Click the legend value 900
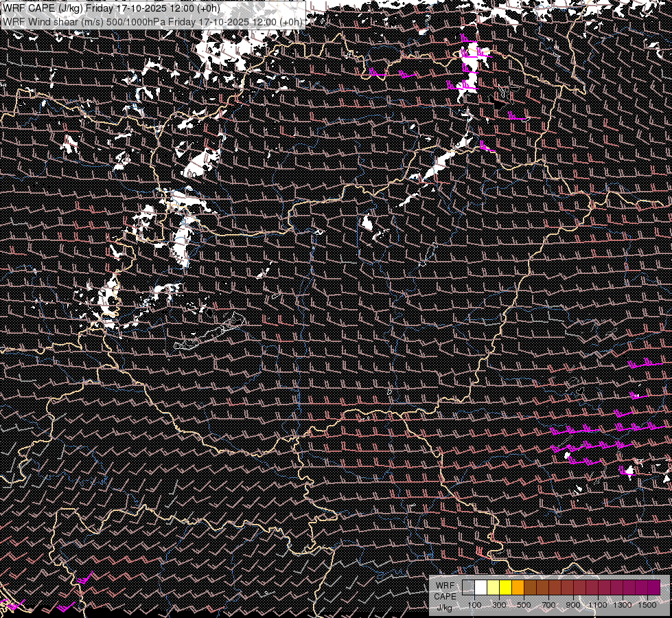The image size is (672, 618). (573, 605)
